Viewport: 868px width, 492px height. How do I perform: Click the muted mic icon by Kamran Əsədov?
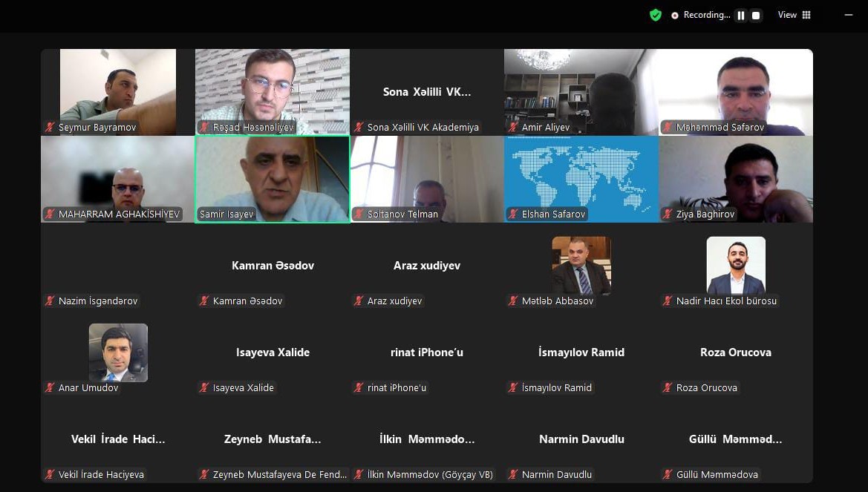(x=204, y=301)
